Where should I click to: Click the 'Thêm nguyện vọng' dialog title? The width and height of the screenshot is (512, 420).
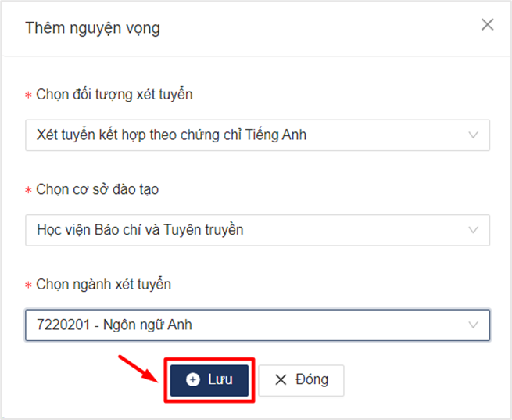(x=93, y=28)
